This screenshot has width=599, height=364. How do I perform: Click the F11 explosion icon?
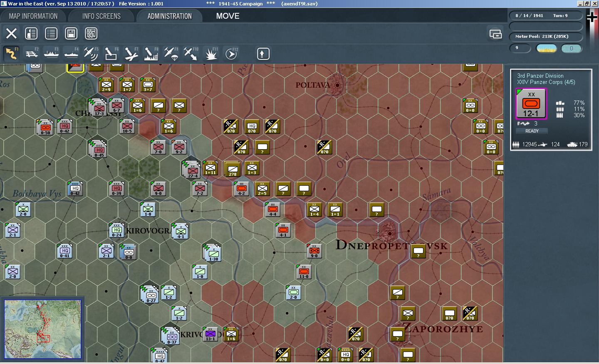click(211, 54)
